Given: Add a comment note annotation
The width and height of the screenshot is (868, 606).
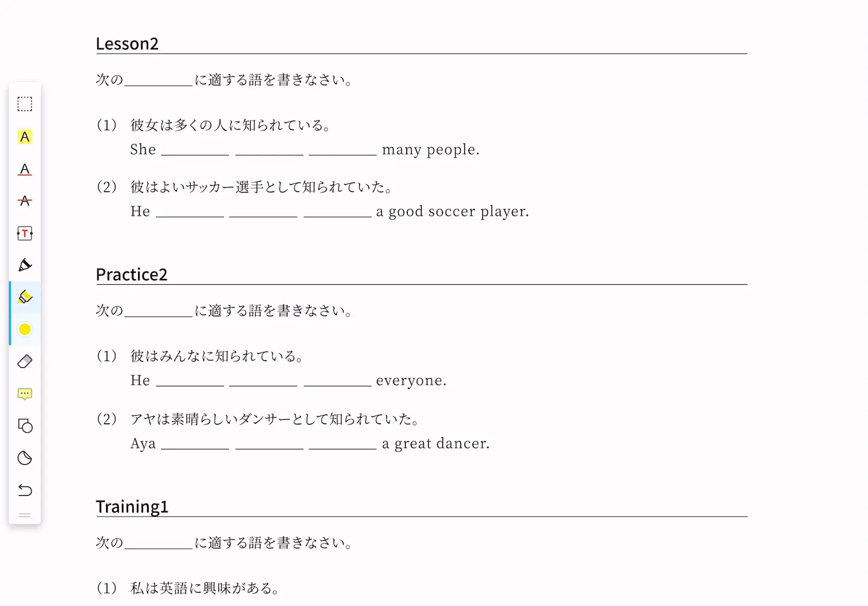Looking at the screenshot, I should tap(25, 394).
